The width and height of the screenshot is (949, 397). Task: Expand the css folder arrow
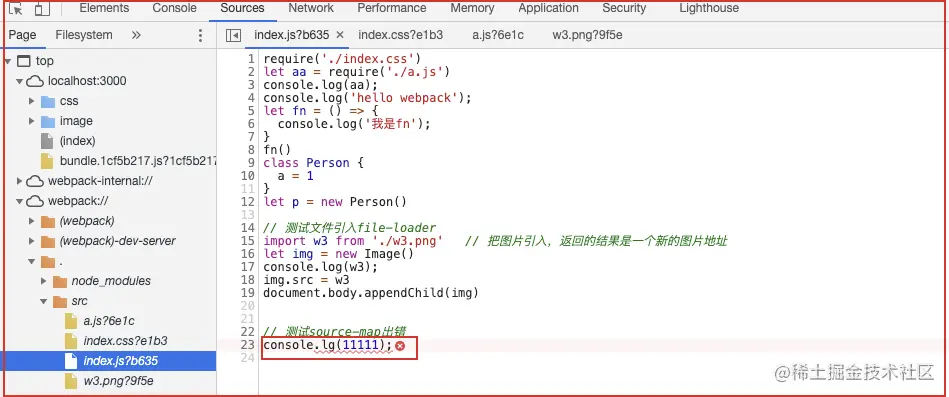(31, 101)
